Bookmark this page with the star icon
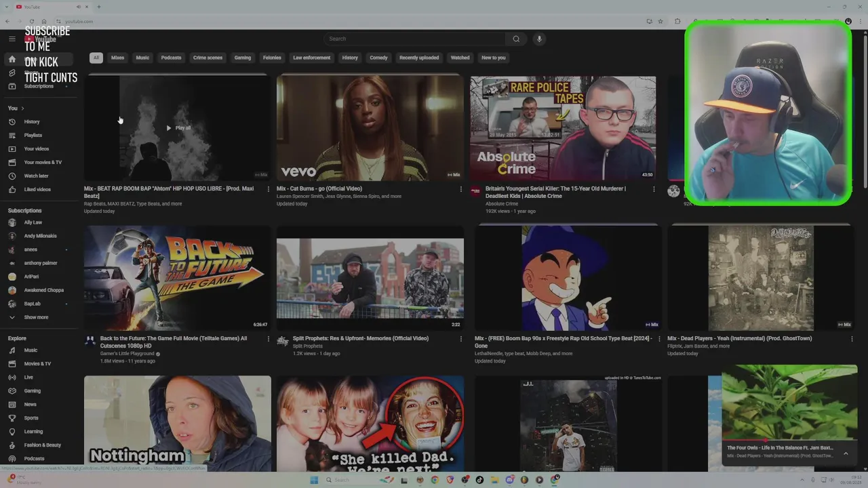The width and height of the screenshot is (868, 488). (x=660, y=21)
